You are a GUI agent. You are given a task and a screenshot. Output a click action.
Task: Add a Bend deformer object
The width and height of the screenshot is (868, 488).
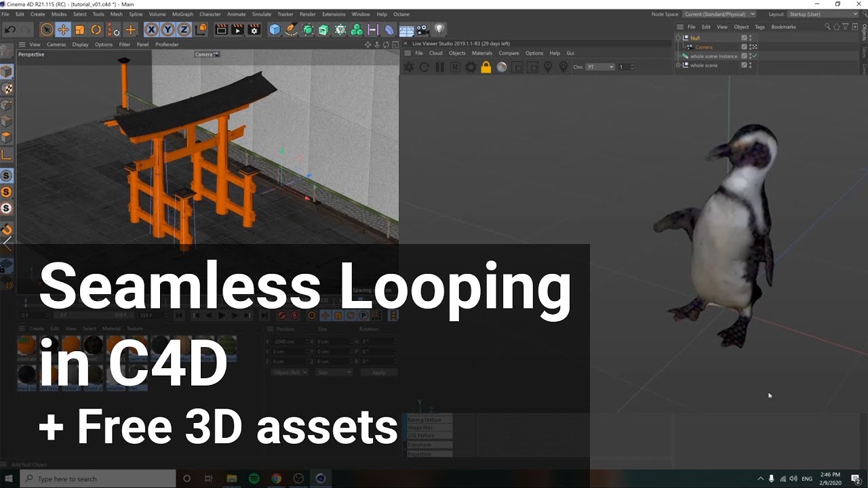(389, 30)
